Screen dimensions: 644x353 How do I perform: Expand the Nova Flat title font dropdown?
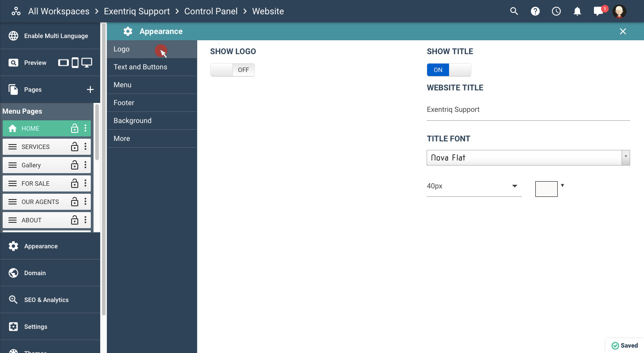(626, 157)
